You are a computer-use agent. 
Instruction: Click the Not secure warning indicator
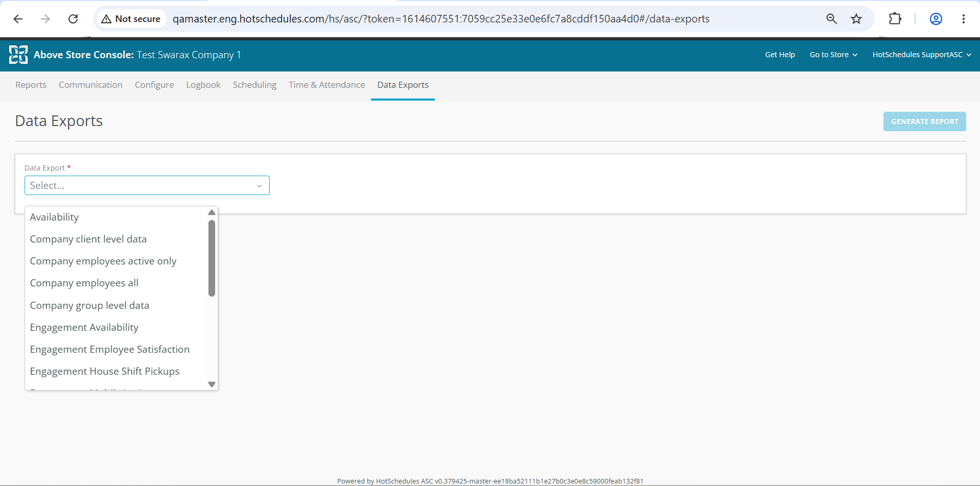pyautogui.click(x=131, y=19)
